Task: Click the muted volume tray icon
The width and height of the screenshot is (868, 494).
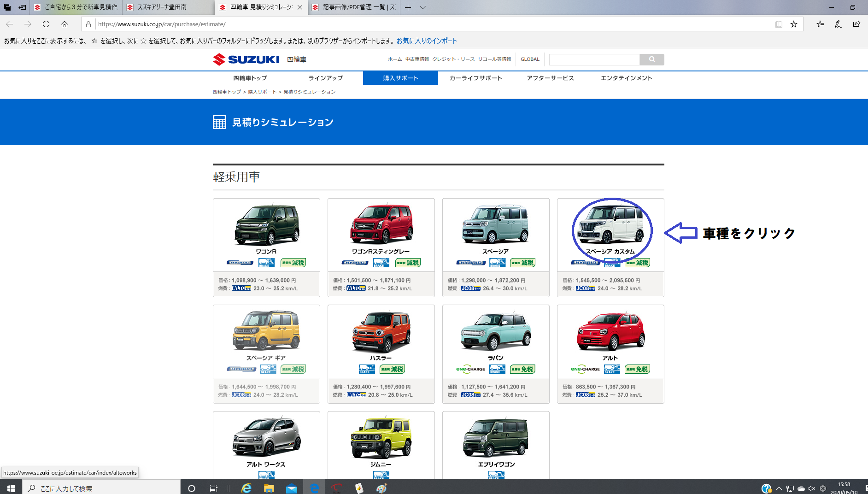Action: pyautogui.click(x=812, y=488)
